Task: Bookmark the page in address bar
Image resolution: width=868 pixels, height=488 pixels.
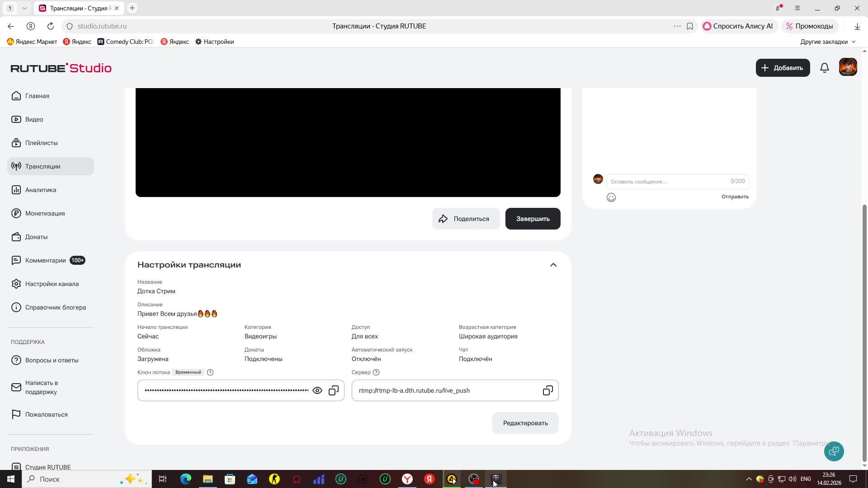Action: point(690,26)
